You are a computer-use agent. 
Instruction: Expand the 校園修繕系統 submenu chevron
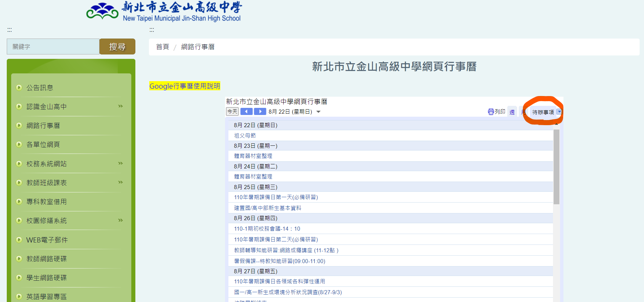coord(120,220)
